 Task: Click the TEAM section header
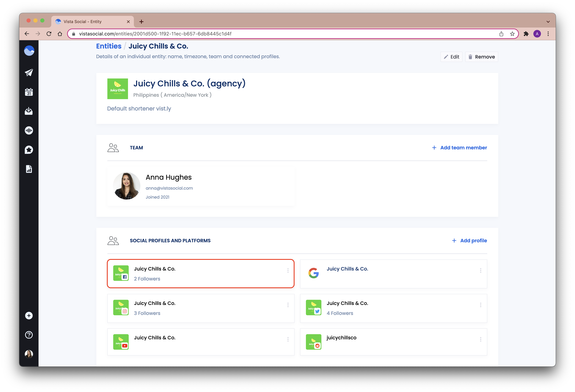[x=136, y=148]
